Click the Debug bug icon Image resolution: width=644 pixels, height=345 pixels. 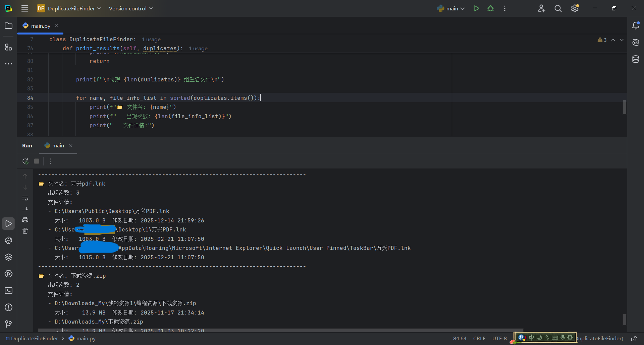pos(490,8)
